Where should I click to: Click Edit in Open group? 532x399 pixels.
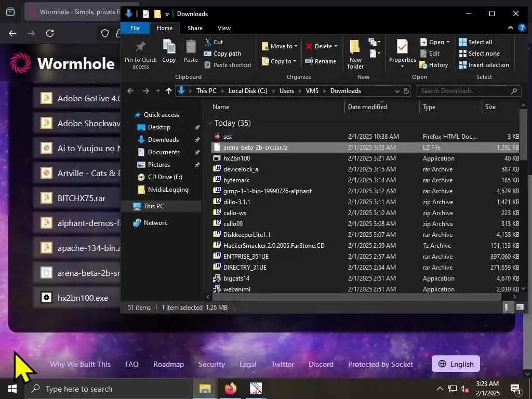coord(430,54)
